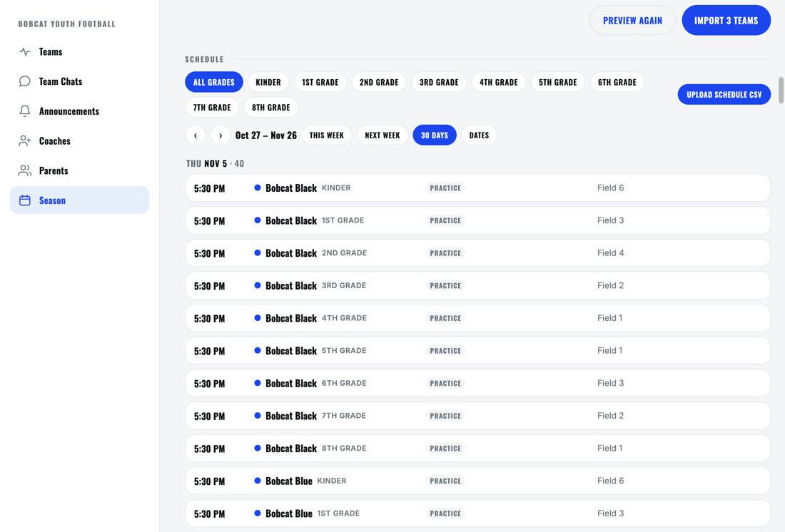Viewport: 785px width, 532px height.
Task: Click the Announcements bell icon
Action: 25,111
